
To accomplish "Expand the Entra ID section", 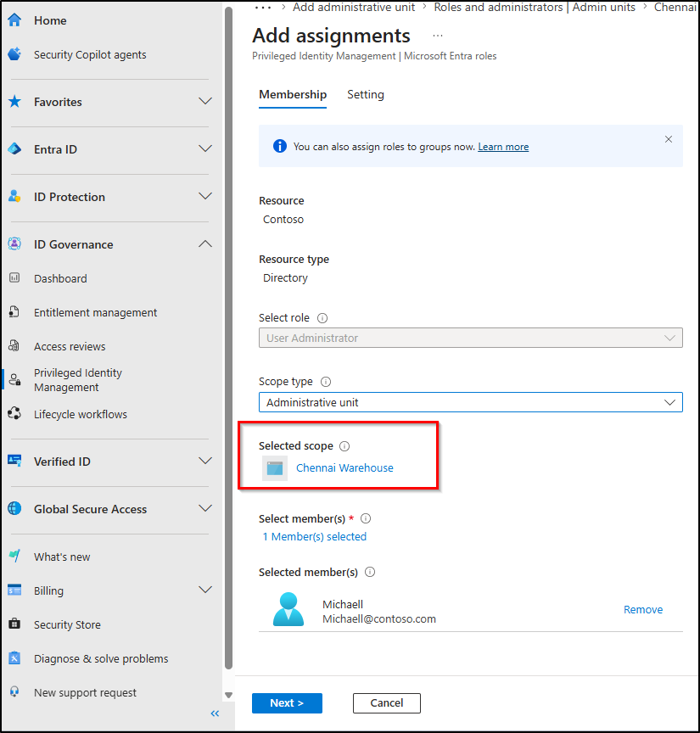I will click(x=205, y=149).
